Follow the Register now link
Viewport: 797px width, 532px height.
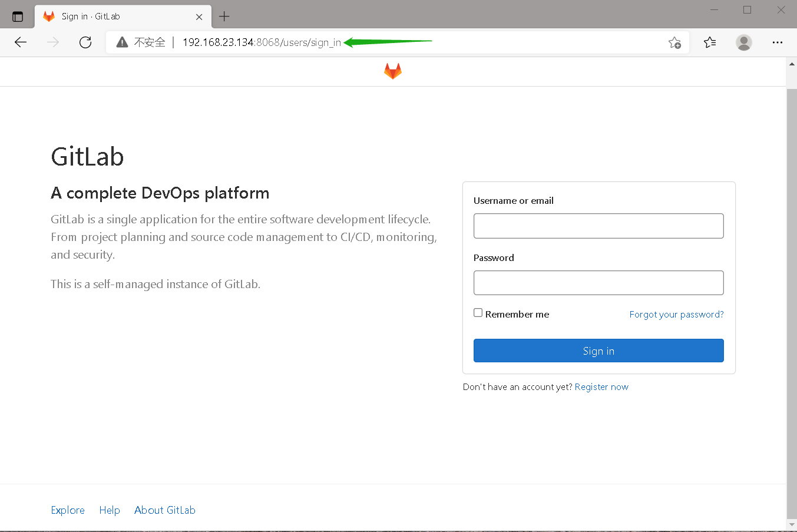(601, 386)
